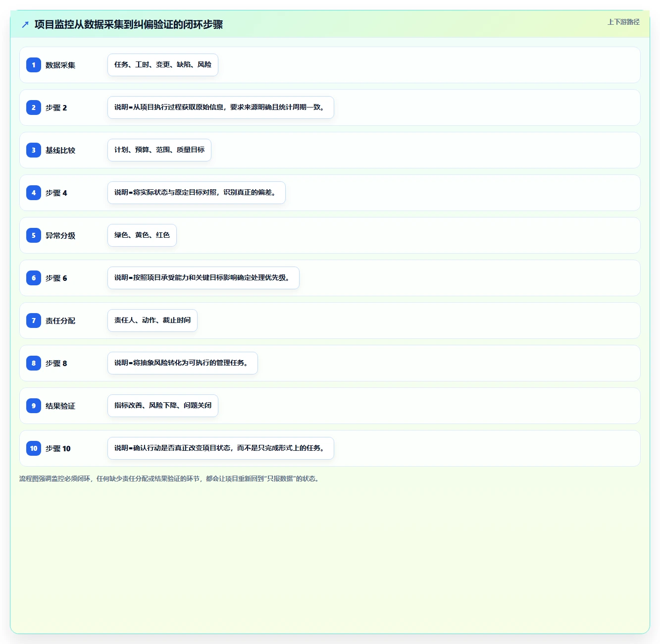Click the chip 指标改善、风险下降、问题关闭
The image size is (660, 644).
tap(163, 406)
